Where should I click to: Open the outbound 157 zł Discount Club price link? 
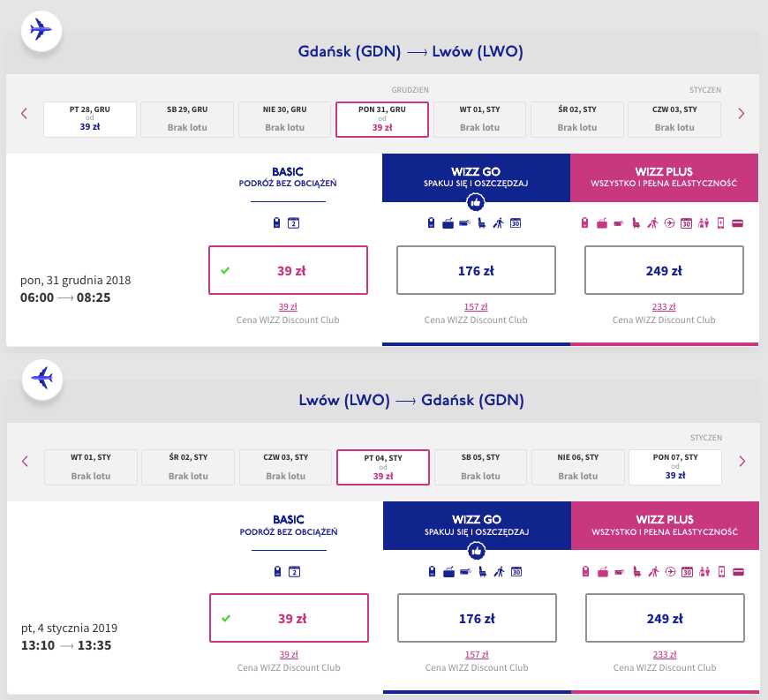pos(476,307)
